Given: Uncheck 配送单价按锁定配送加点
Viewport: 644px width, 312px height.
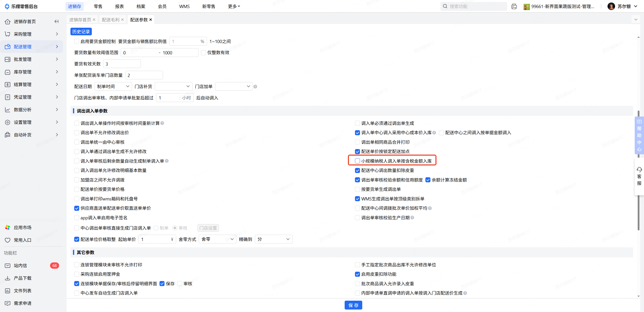Looking at the screenshot, I should pyautogui.click(x=357, y=152).
